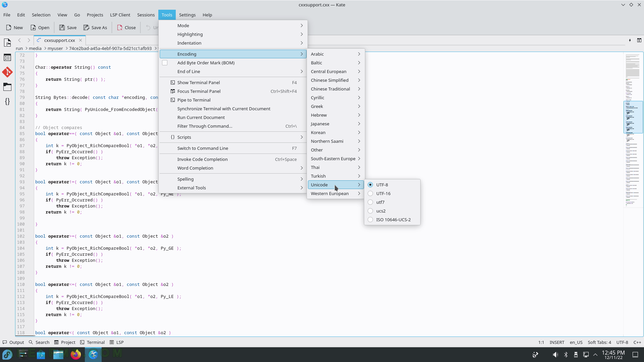Click Show Terminal Panel menu entry
This screenshot has height=362, width=644.
[x=233, y=82]
